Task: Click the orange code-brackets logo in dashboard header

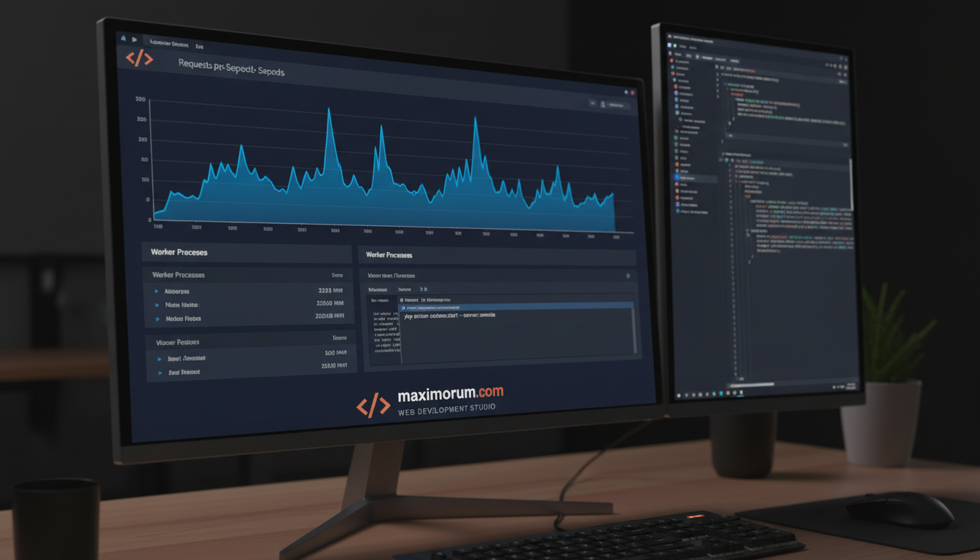Action: point(139,58)
